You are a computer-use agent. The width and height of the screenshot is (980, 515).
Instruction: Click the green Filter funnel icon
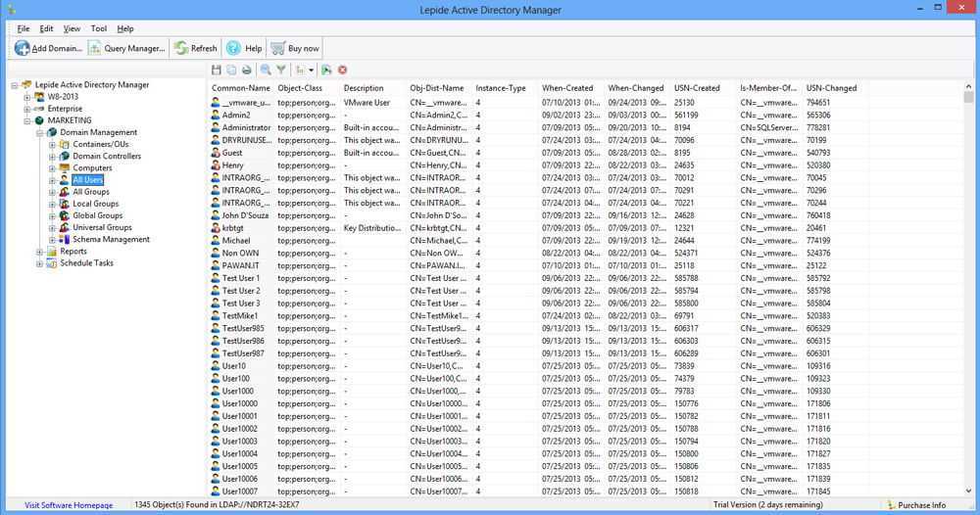tap(281, 70)
